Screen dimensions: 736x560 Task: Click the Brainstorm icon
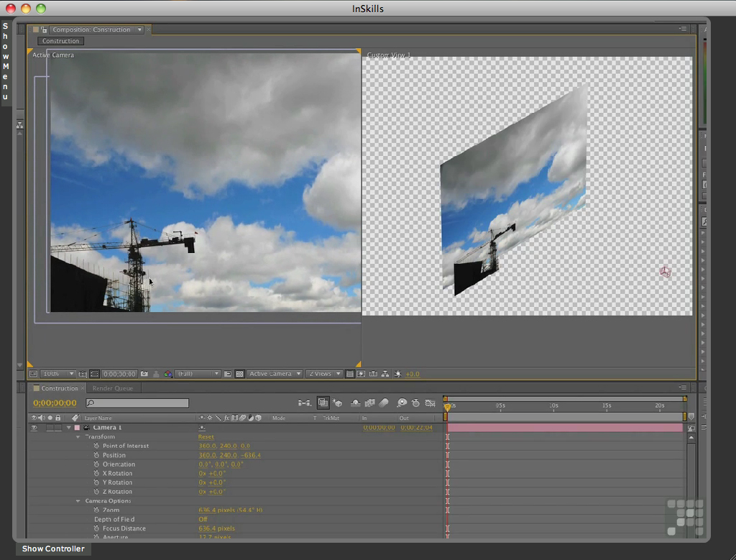pyautogui.click(x=402, y=403)
